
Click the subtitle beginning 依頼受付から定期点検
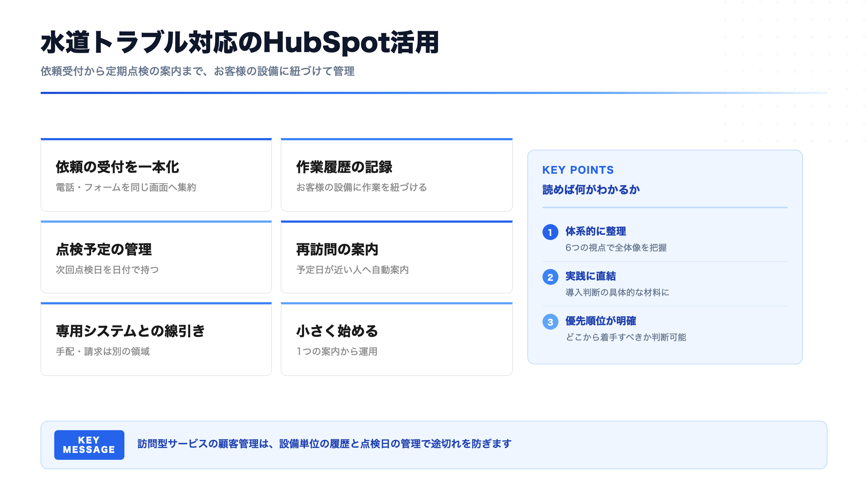(x=197, y=71)
